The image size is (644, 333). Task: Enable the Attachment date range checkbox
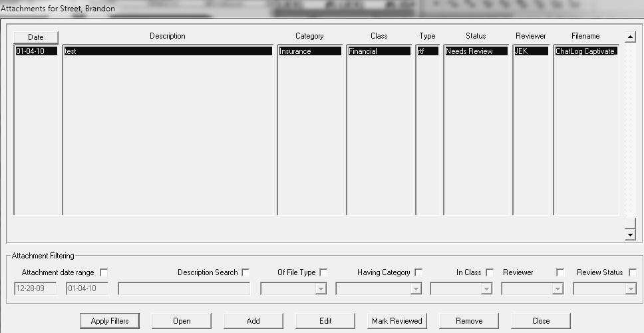[x=104, y=272]
